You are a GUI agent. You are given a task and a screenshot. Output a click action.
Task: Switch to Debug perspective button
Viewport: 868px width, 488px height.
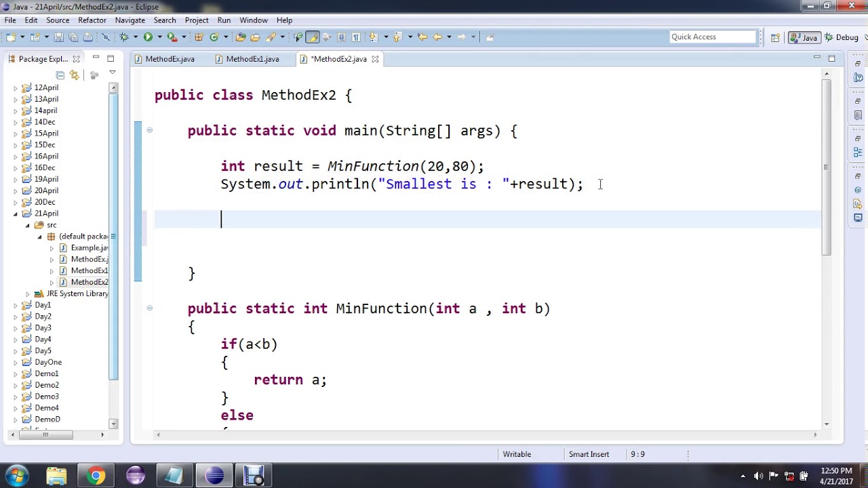pos(842,37)
